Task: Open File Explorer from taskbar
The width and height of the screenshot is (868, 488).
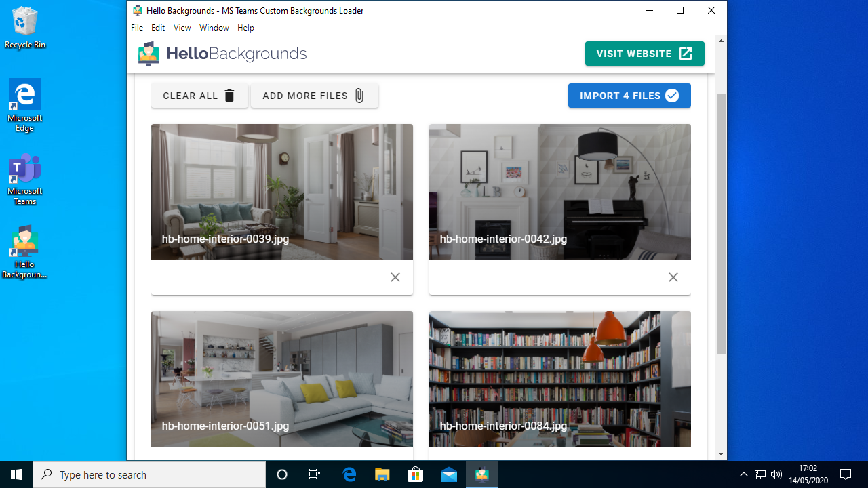Action: tap(382, 474)
